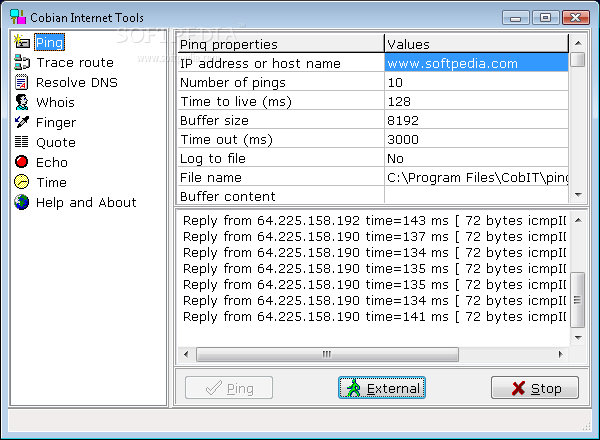Select reply line from 64.225.158.192 time=143 ms

(374, 221)
